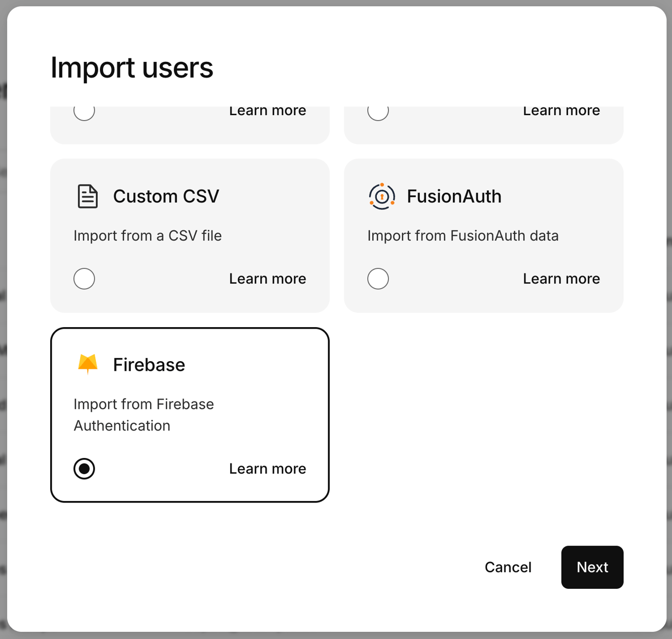This screenshot has height=639, width=672.
Task: Click the Next button
Action: coord(592,567)
